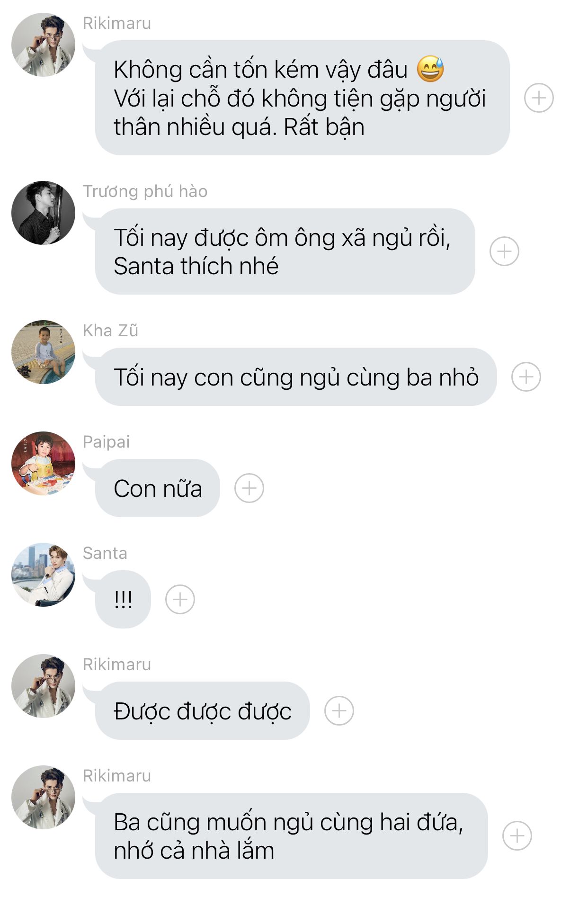
Task: Tap plus icon next to 'Tối nay được ôm' message
Action: click(x=504, y=251)
